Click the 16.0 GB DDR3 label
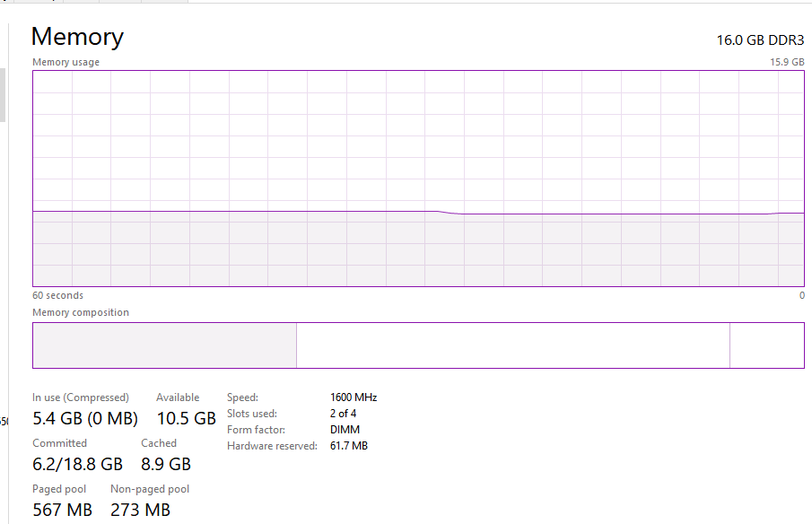The image size is (812, 524). 760,40
